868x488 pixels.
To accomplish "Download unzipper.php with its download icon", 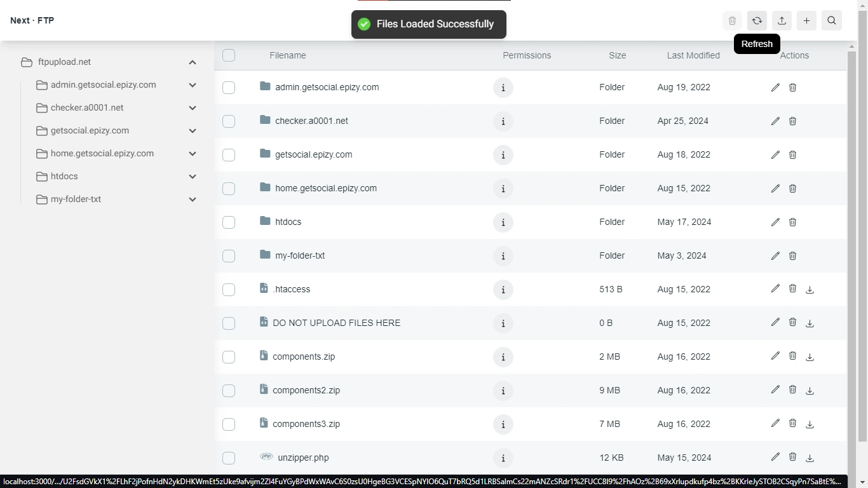I will pos(810,458).
